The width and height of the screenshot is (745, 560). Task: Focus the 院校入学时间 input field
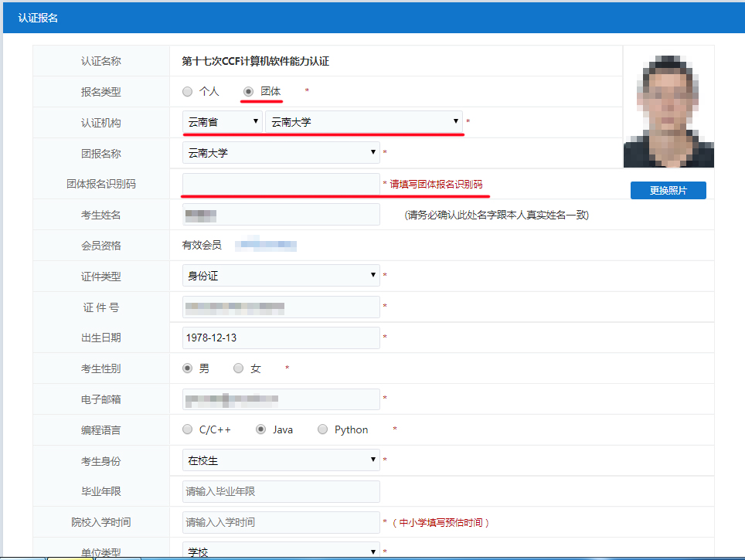click(x=281, y=522)
